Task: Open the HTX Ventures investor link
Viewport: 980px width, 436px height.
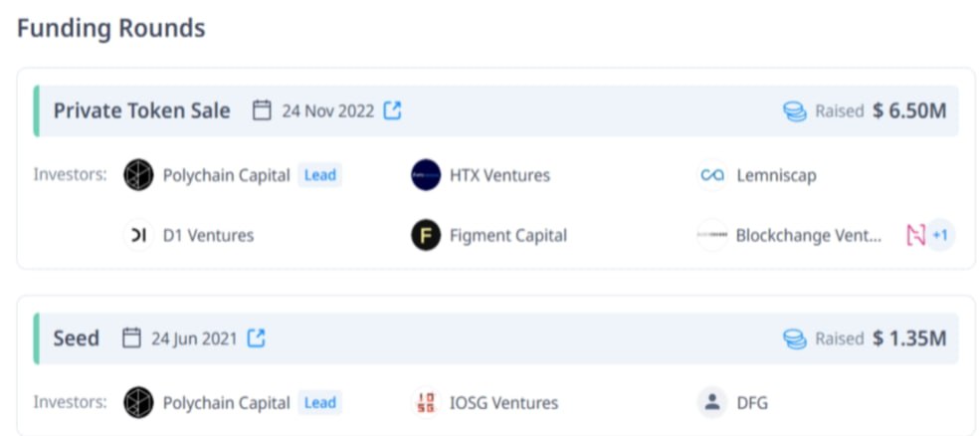Action: 500,176
